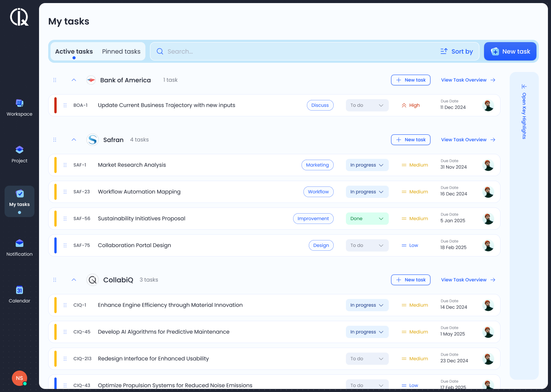The height and width of the screenshot is (392, 551).
Task: Click the blue New task button
Action: tap(510, 51)
